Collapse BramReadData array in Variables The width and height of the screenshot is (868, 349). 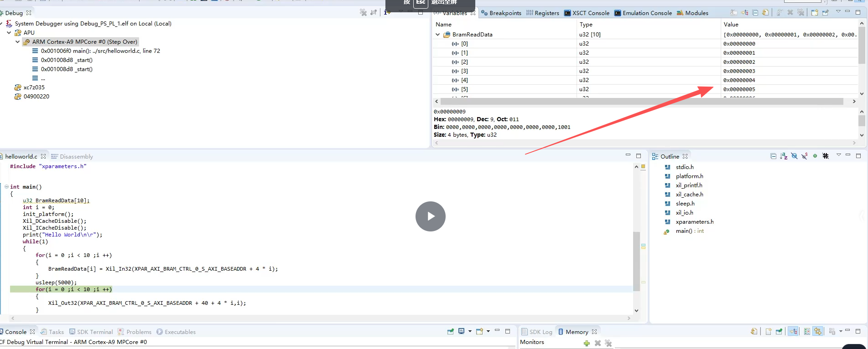[438, 35]
